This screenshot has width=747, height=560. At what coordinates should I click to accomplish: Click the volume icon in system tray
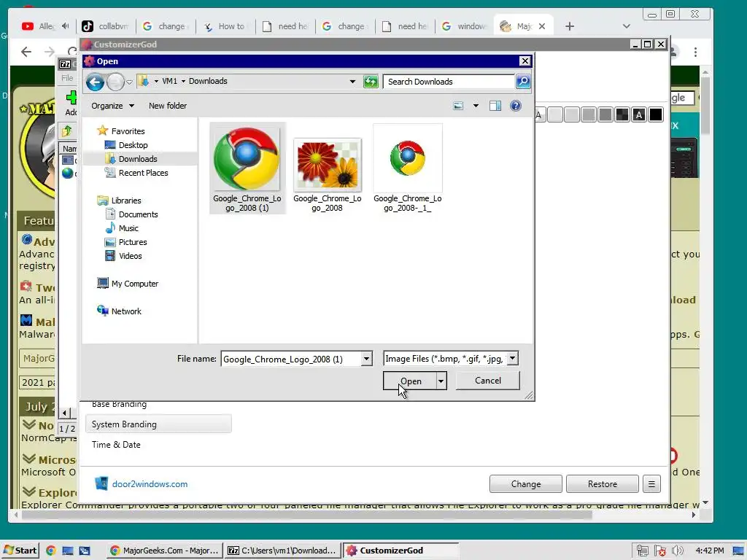pyautogui.click(x=677, y=551)
